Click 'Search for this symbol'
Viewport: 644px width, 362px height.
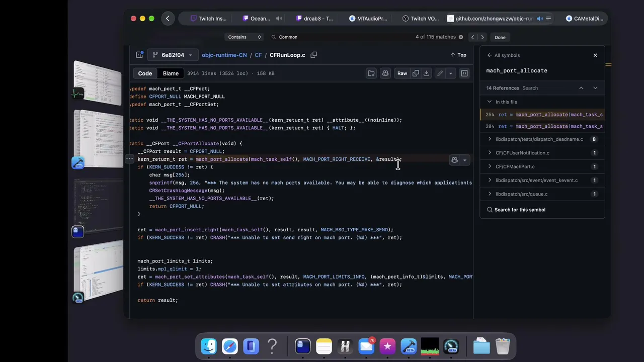coord(520,210)
